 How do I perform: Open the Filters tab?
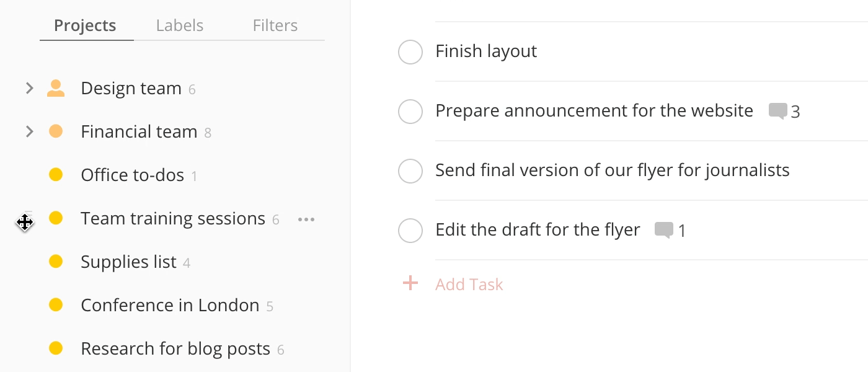pos(275,25)
